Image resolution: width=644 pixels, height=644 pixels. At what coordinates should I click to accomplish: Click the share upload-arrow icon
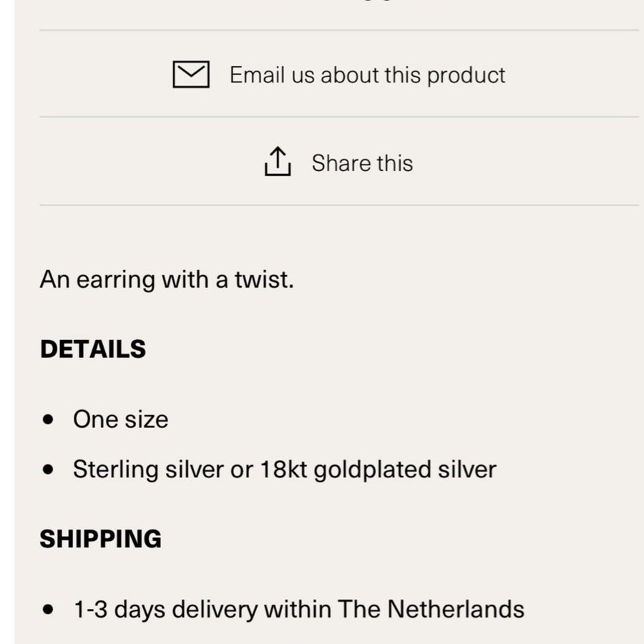pyautogui.click(x=278, y=162)
